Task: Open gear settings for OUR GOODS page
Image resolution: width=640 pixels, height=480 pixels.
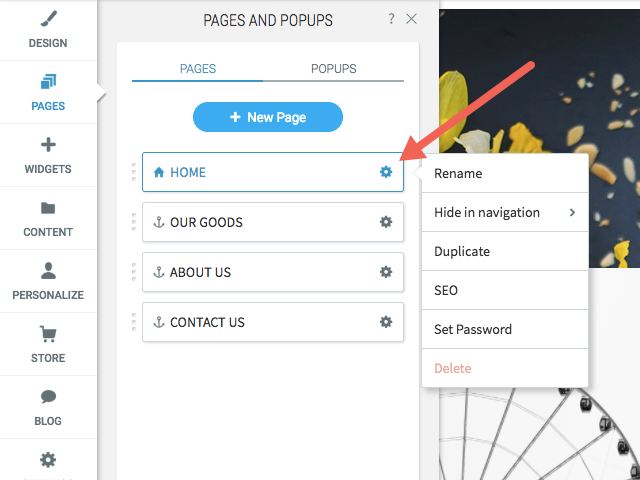Action: click(386, 222)
